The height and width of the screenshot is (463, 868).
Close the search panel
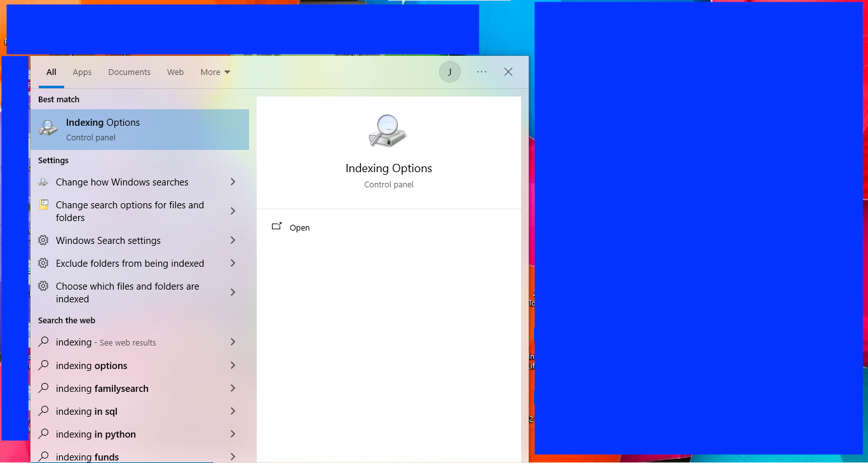(x=508, y=72)
